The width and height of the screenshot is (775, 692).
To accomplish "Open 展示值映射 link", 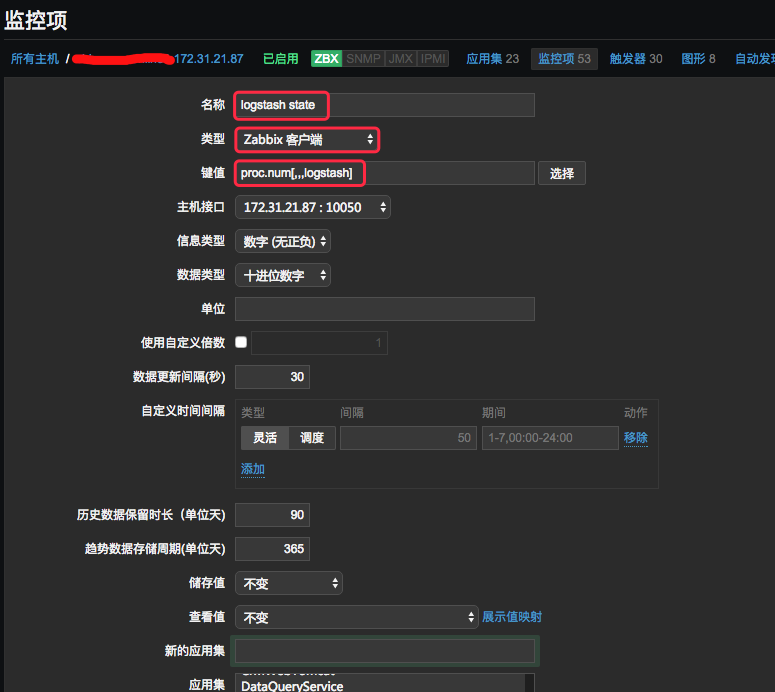I will (x=512, y=617).
